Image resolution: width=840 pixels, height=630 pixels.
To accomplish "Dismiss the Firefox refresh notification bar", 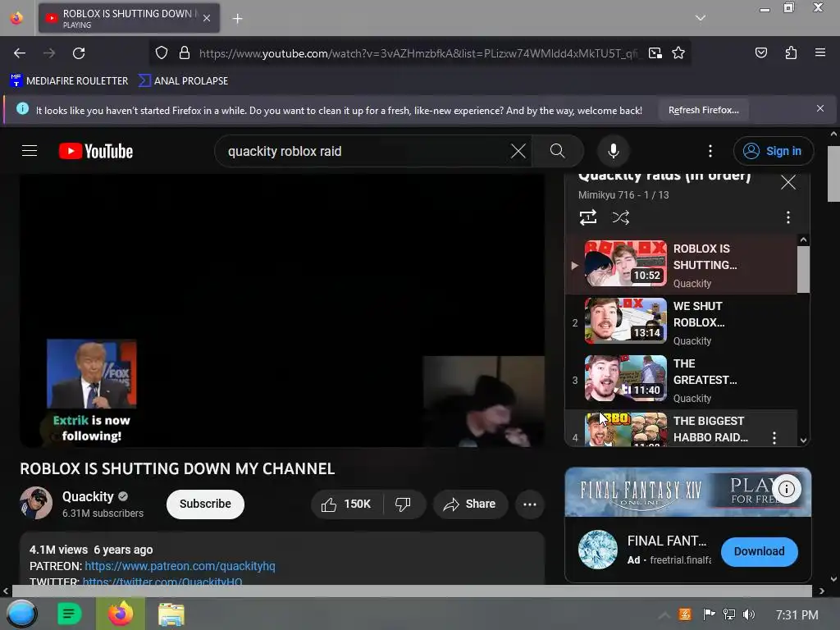I will click(x=820, y=108).
